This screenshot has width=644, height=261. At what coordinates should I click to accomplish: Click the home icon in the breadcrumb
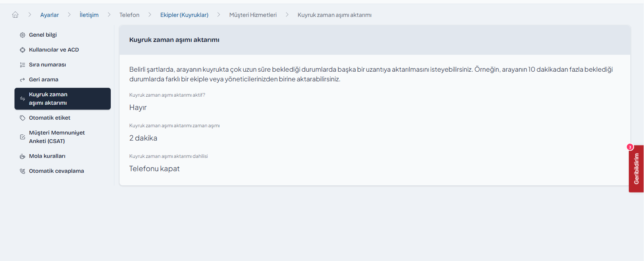pyautogui.click(x=15, y=15)
